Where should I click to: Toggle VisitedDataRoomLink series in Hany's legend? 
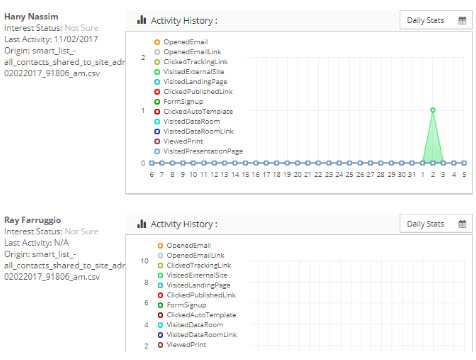pos(194,131)
